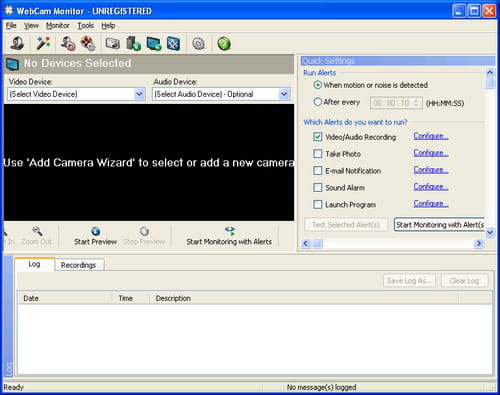Image resolution: width=500 pixels, height=395 pixels.
Task: Expand the Select Audio Device dropdown
Action: pos(284,94)
